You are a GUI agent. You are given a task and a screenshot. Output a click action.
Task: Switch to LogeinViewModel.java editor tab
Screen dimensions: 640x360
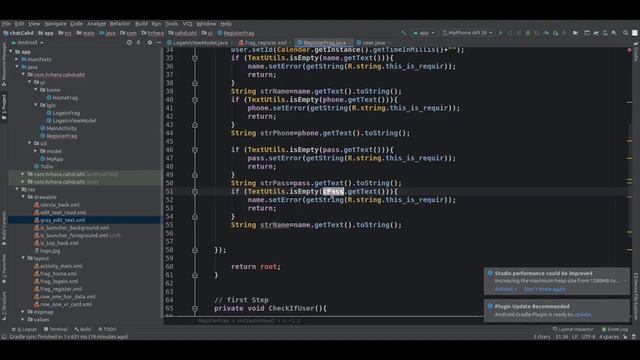coord(198,42)
